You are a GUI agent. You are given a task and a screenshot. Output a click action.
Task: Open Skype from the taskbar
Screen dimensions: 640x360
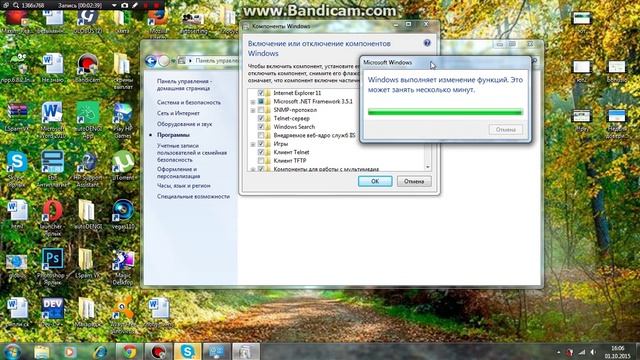(x=187, y=351)
